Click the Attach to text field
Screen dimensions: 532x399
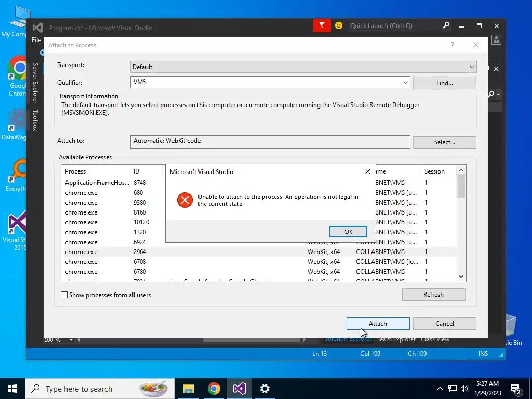270,141
